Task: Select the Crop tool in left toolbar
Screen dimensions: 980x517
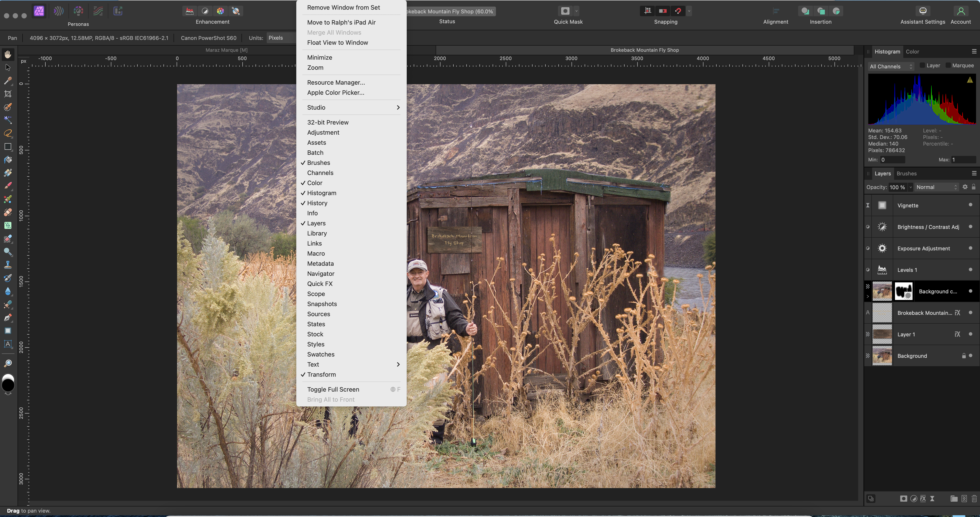Action: pos(8,94)
